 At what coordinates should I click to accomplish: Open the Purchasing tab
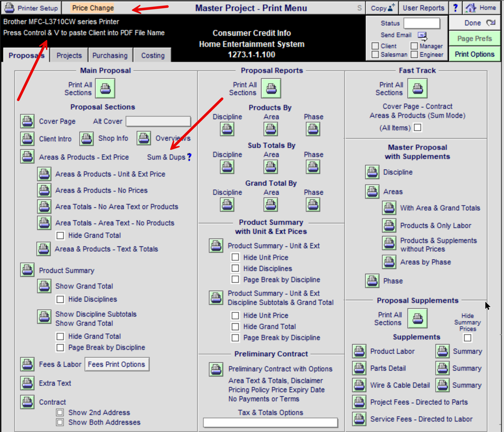click(x=110, y=55)
